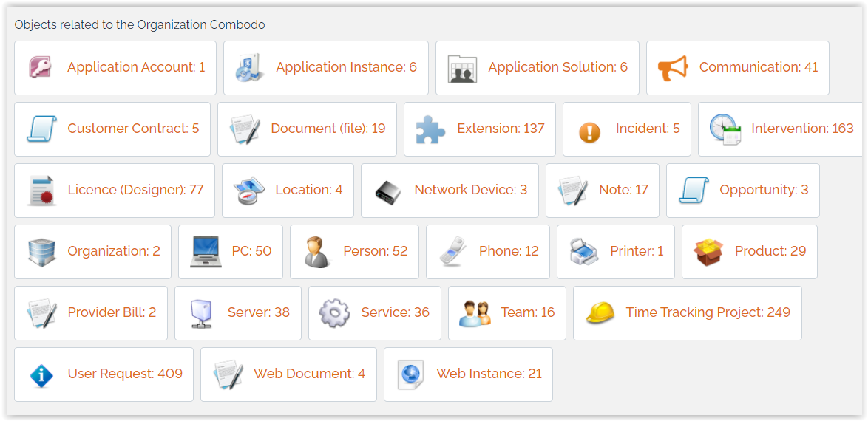Click the Service gear icon

(334, 313)
